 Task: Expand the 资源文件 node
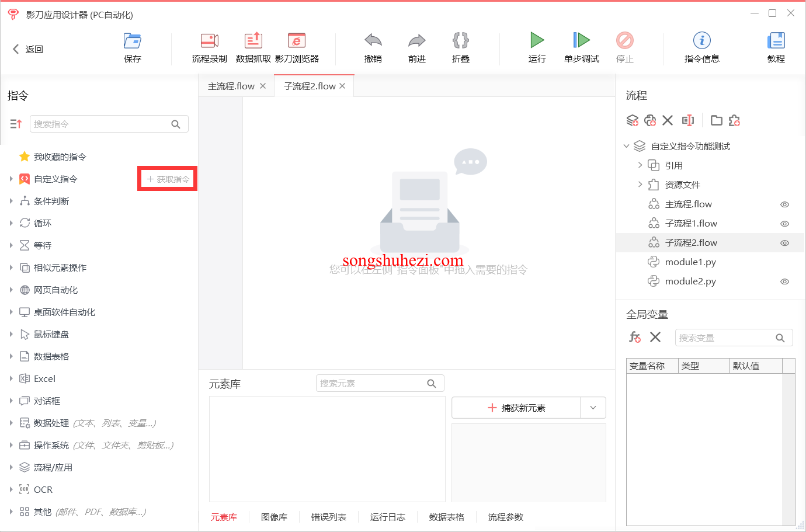click(x=640, y=185)
